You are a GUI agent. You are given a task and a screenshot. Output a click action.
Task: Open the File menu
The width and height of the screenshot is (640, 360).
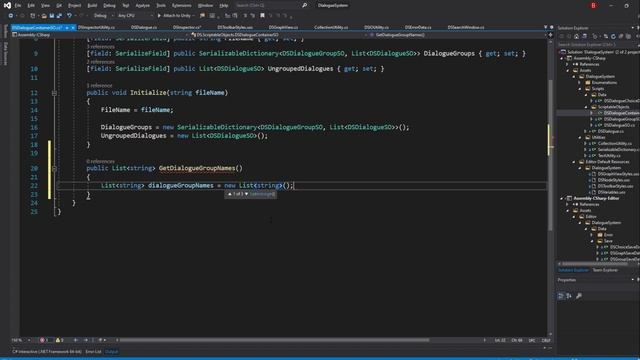click(18, 5)
